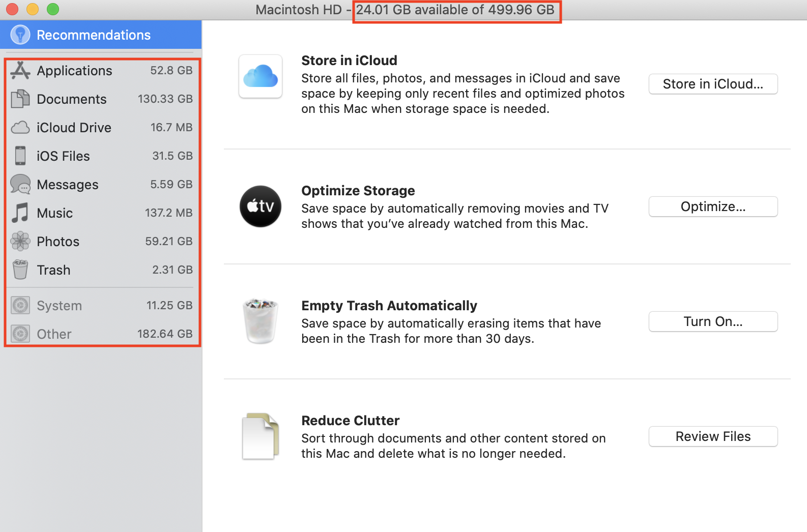Click the Apple TV icon

click(x=261, y=206)
